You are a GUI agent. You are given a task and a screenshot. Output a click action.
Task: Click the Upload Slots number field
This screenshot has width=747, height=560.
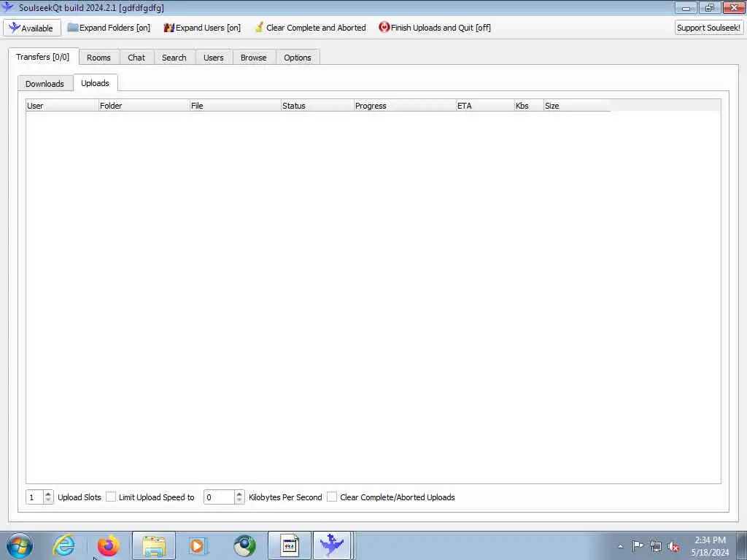[x=35, y=497]
